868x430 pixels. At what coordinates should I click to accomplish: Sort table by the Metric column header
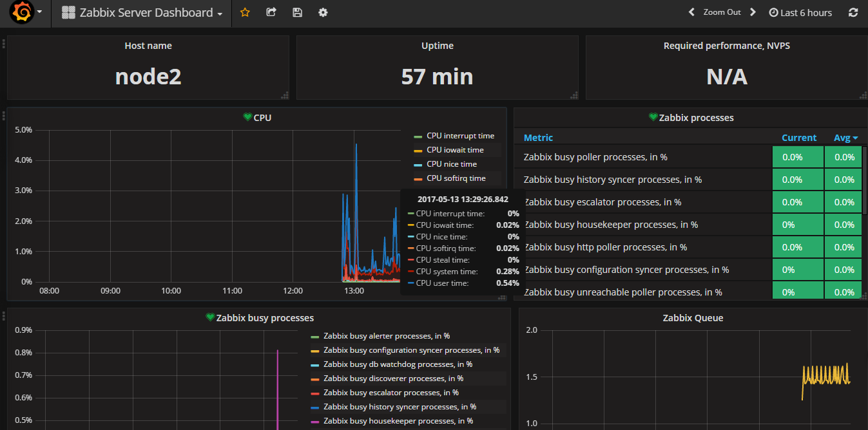tap(538, 138)
